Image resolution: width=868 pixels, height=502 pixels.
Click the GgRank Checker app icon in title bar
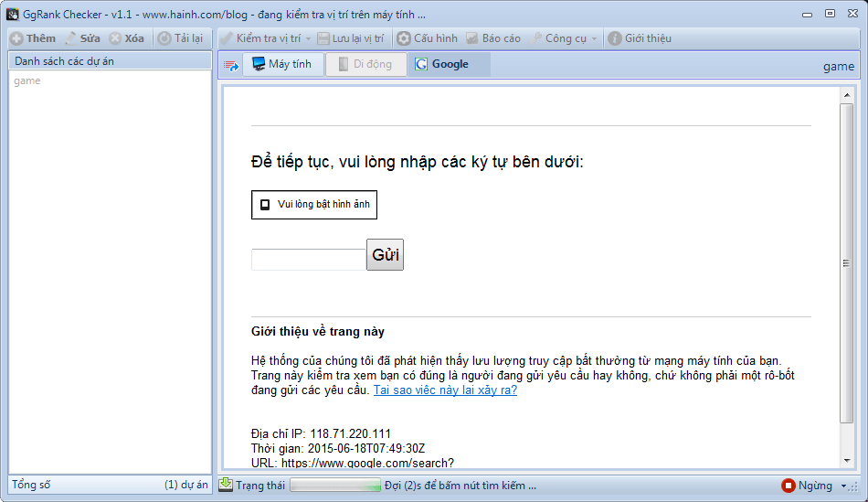13,15
